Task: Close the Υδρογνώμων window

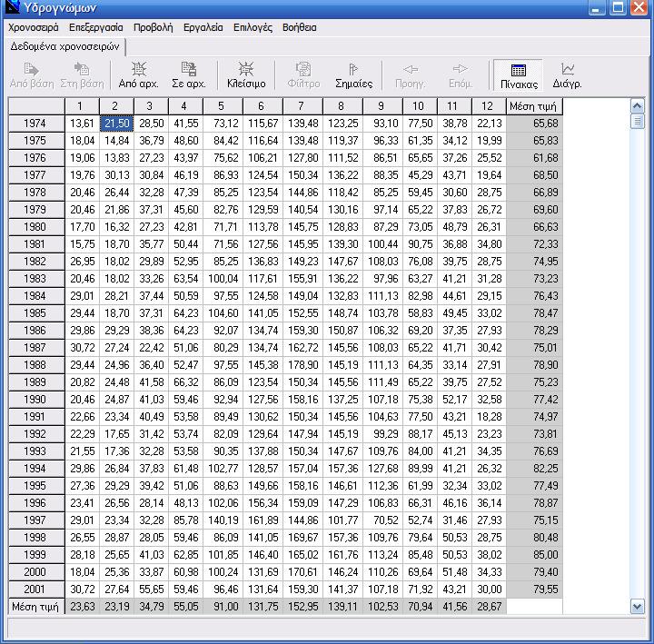Action: (x=639, y=7)
